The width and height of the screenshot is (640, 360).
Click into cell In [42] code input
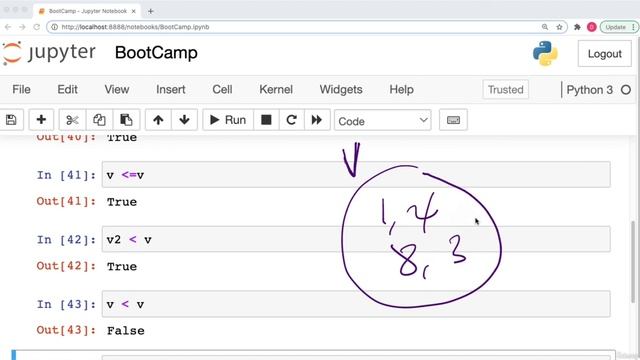click(356, 239)
